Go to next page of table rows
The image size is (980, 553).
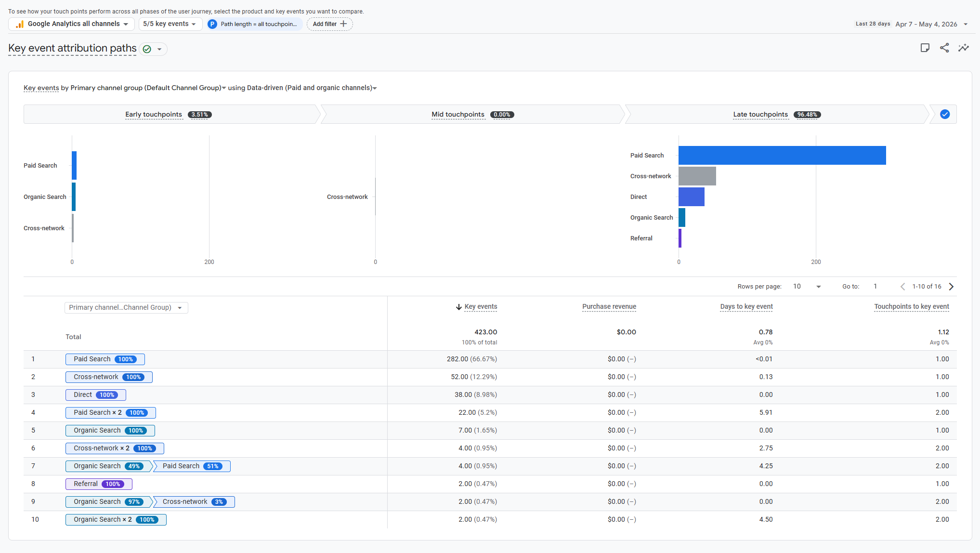[951, 287]
